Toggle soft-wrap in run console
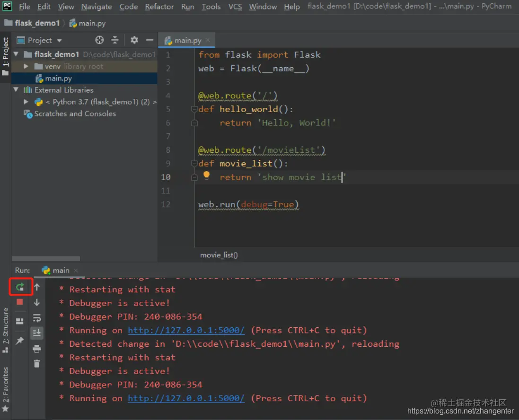This screenshot has width=519, height=420. pos(37,318)
